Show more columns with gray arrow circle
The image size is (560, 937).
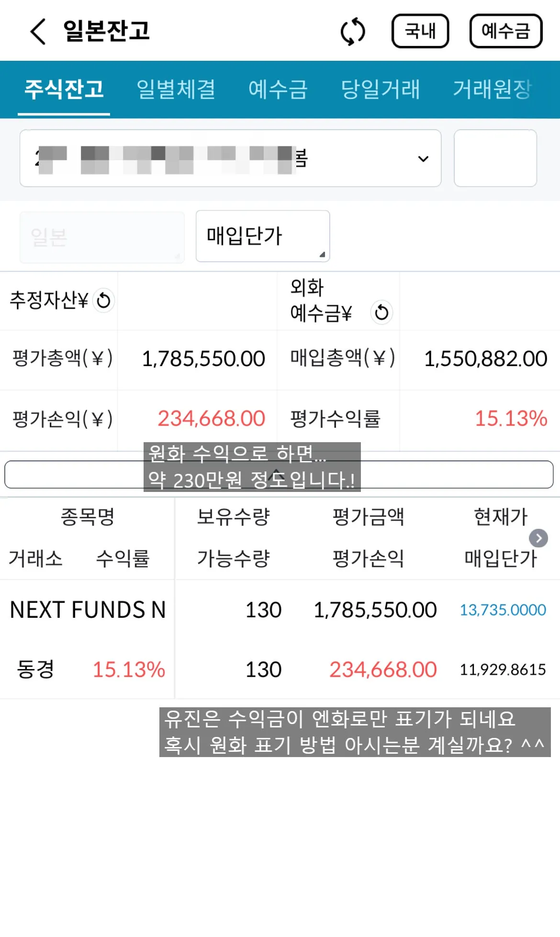tap(538, 538)
